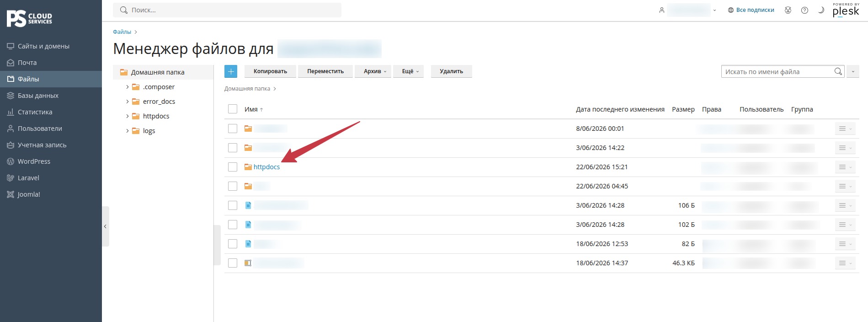Tick the httpdocs row checkbox
Image resolution: width=868 pixels, height=322 pixels.
(x=233, y=167)
